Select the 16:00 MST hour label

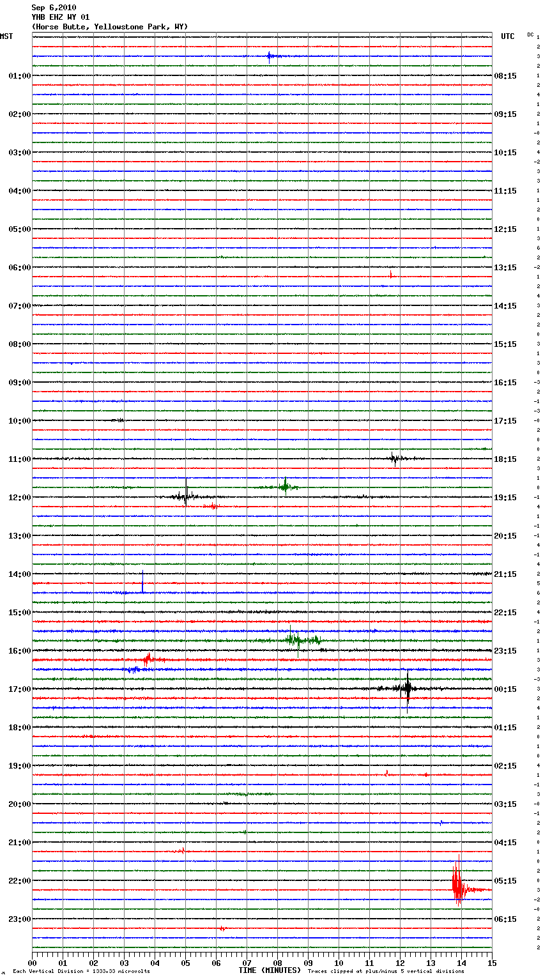[20, 651]
